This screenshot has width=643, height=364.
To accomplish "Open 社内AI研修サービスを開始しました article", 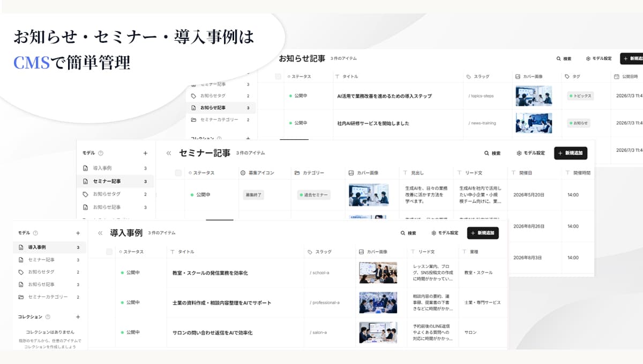I will click(x=373, y=124).
